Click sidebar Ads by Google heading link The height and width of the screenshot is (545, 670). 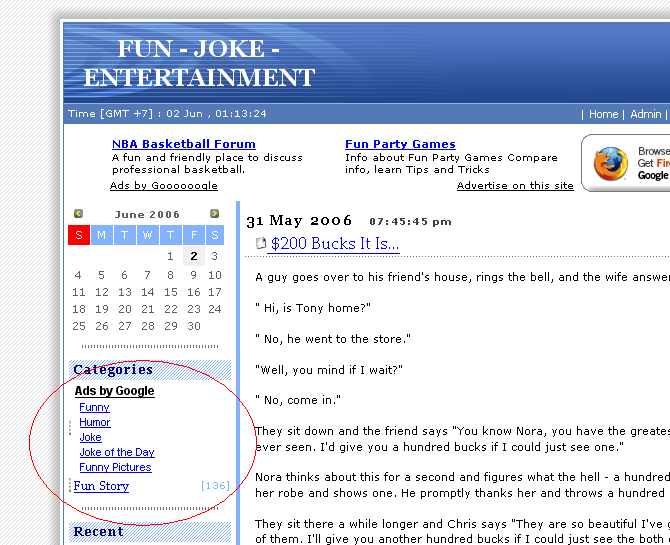tap(115, 391)
